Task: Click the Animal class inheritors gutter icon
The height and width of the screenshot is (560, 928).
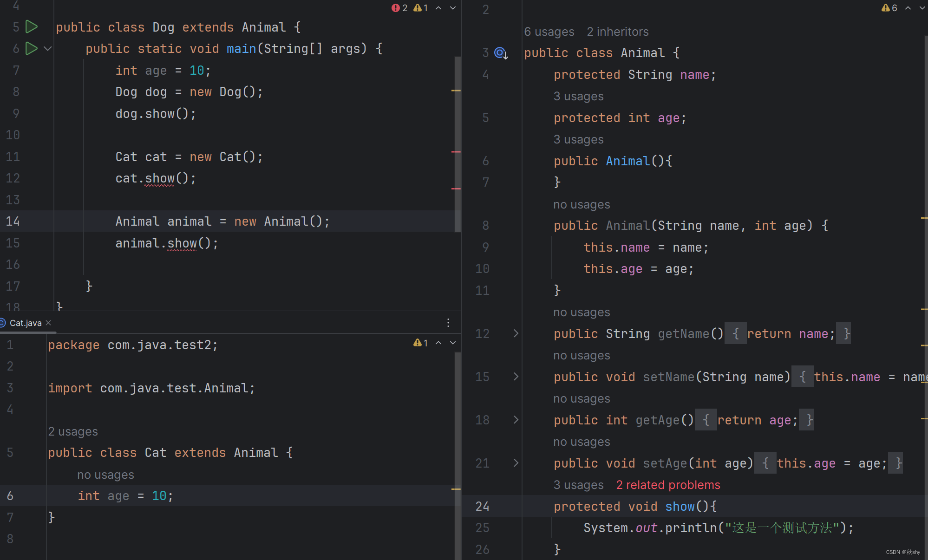Action: pos(501,53)
